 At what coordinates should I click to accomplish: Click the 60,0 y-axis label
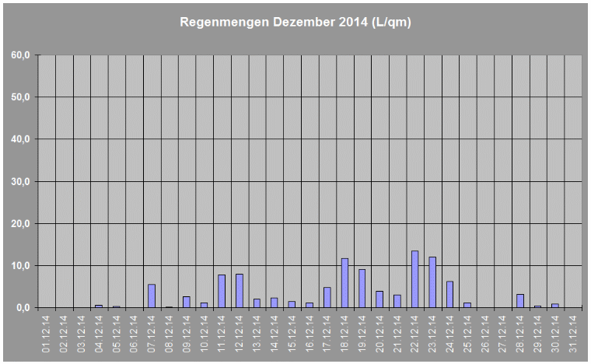(20, 55)
